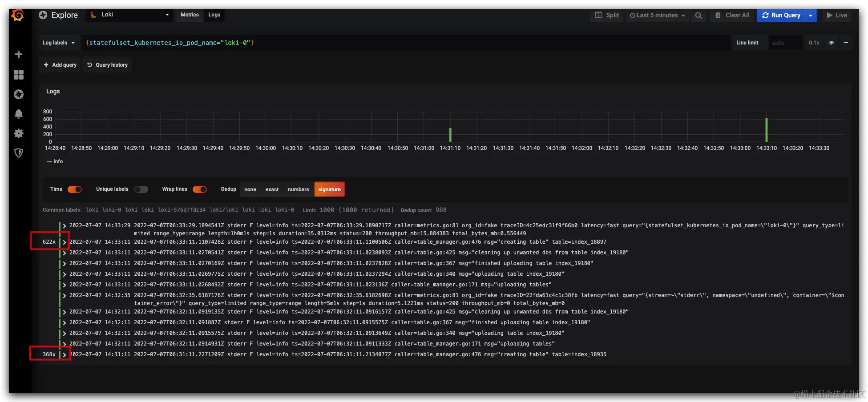
Task: Open the Configuration gear icon
Action: [19, 133]
